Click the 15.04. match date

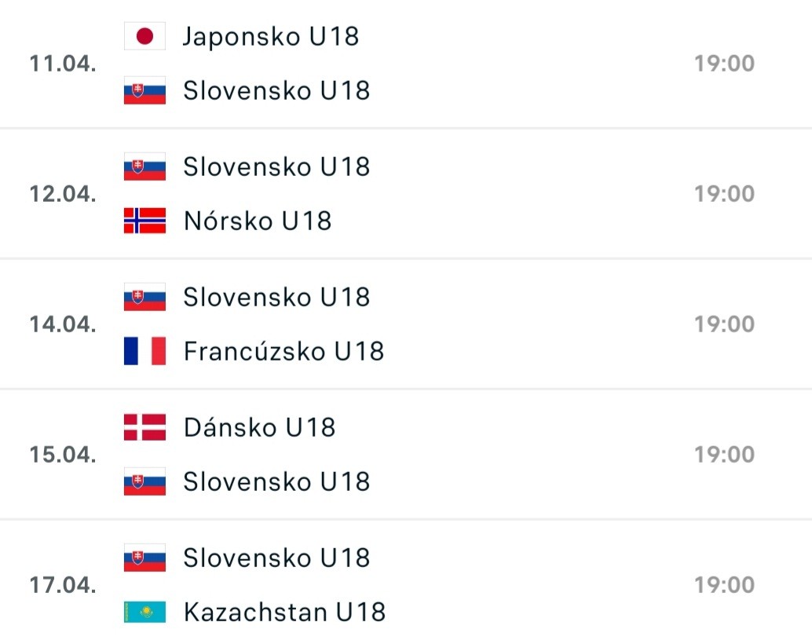[63, 455]
